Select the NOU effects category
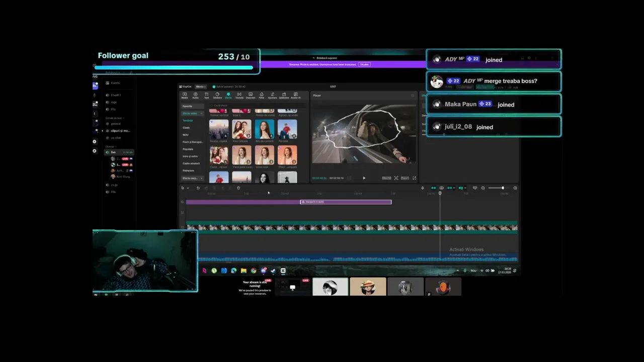The height and width of the screenshot is (362, 644). tap(186, 135)
